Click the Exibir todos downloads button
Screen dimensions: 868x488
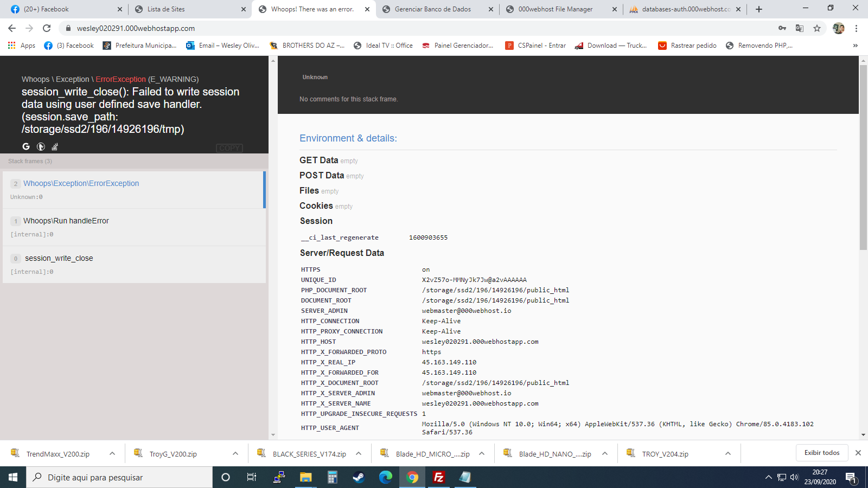(x=821, y=452)
